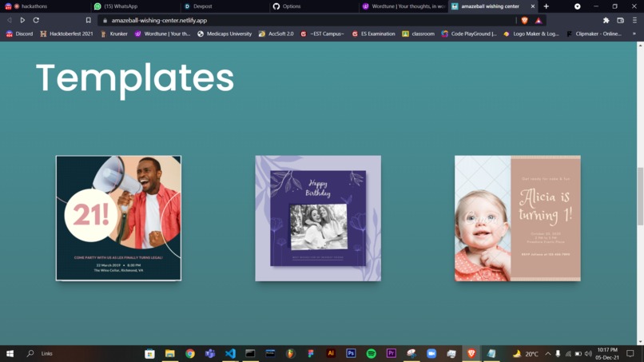Screen dimensions: 644x362
Task: Open the browser main hamburger menu
Action: [x=634, y=20]
